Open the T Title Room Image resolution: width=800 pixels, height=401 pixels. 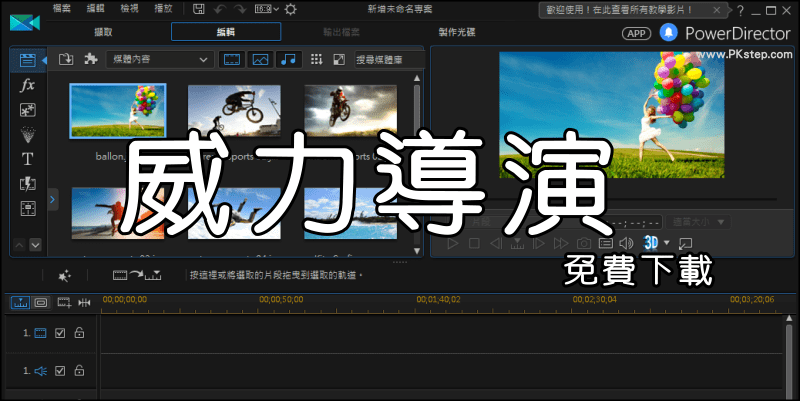(28, 159)
